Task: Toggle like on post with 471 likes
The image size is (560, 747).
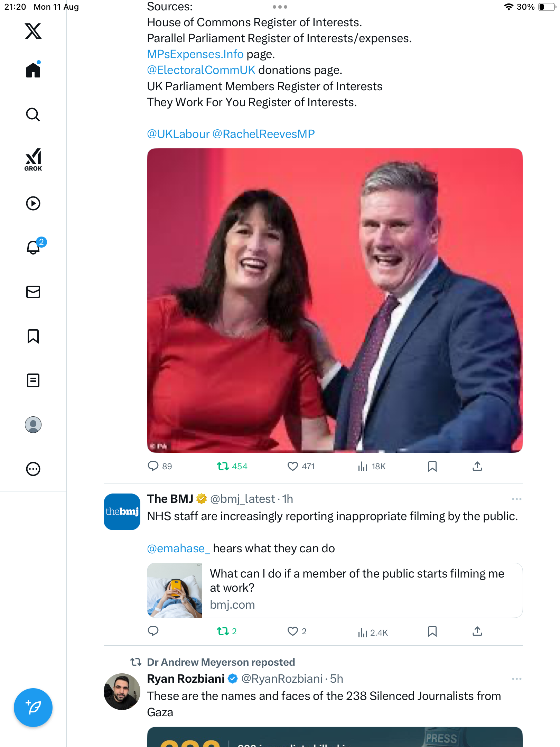Action: coord(293,467)
